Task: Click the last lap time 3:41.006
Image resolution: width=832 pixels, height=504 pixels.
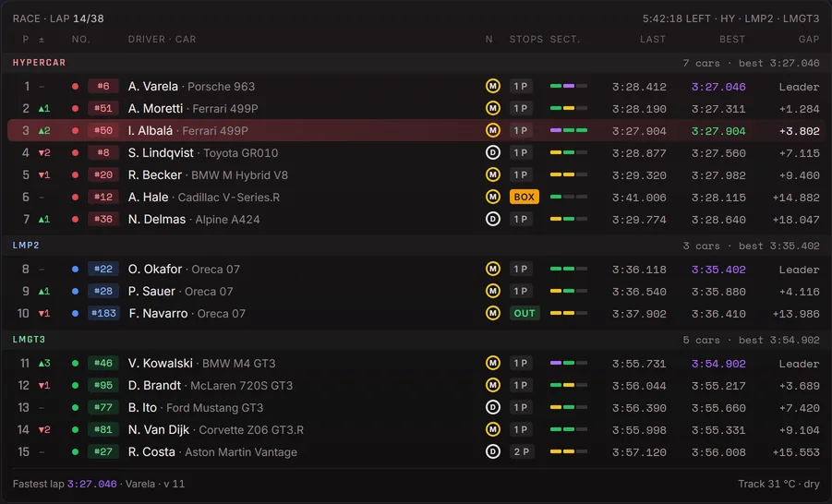Action: 639,198
